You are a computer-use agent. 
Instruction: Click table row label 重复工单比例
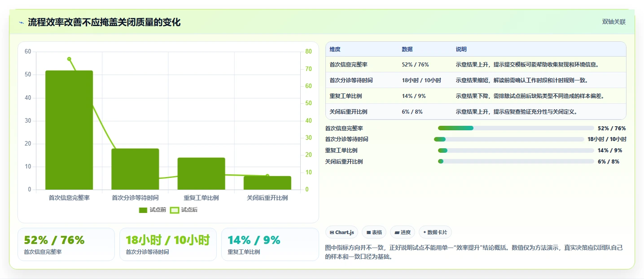pos(346,96)
